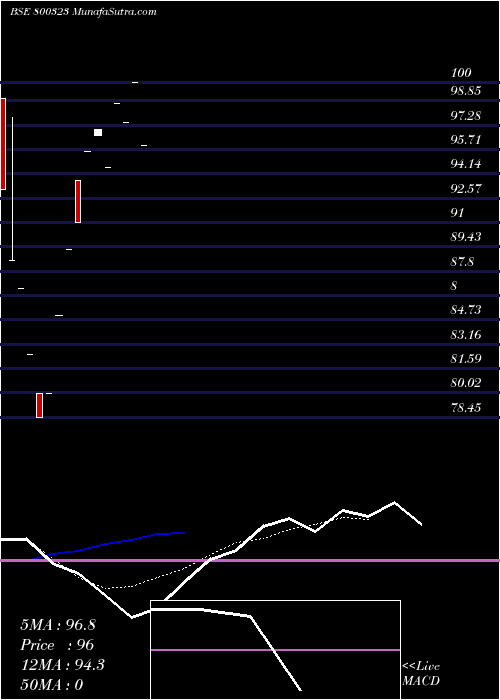Click the 91 price label

tap(457, 213)
